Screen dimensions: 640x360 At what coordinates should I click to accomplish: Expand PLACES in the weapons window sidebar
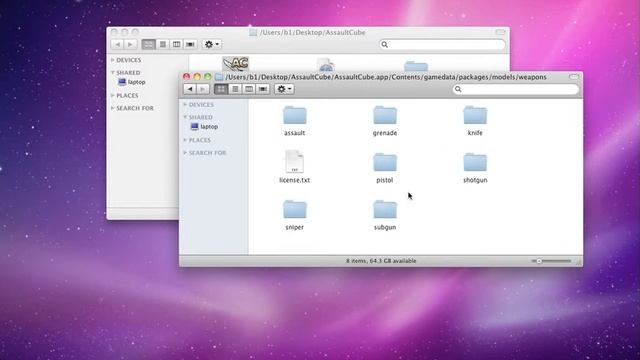coord(185,140)
